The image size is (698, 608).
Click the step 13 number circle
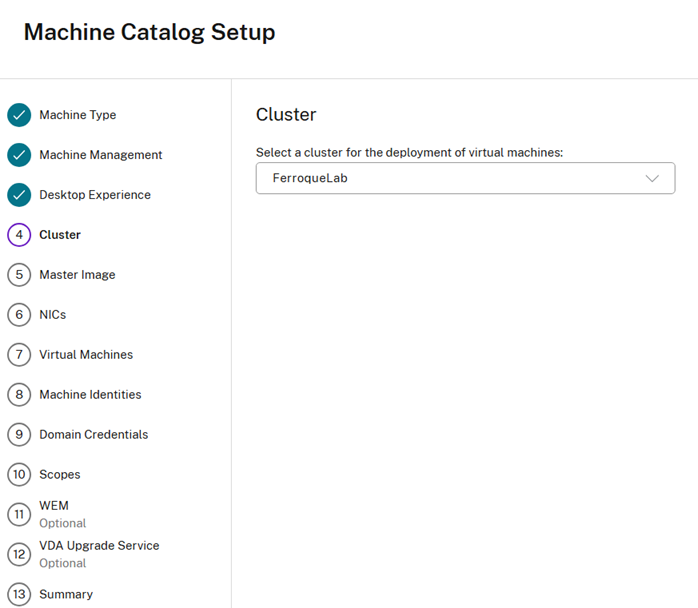coord(19,595)
